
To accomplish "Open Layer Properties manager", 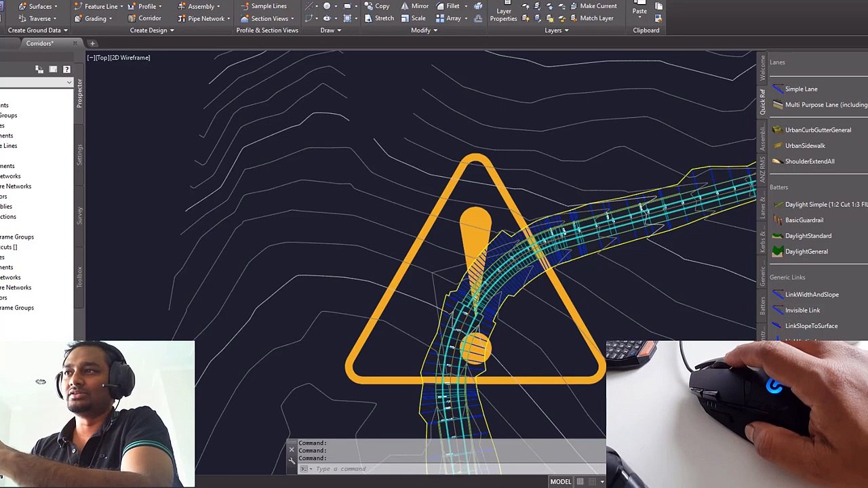I will pos(503,12).
